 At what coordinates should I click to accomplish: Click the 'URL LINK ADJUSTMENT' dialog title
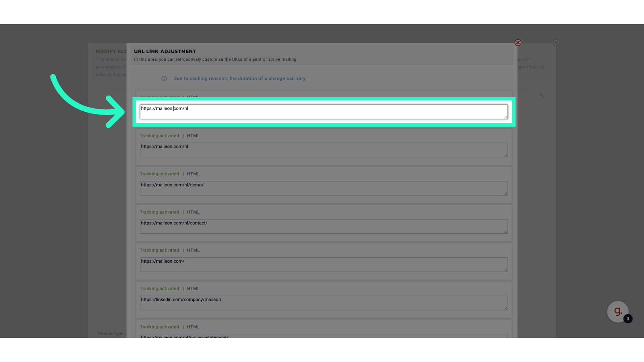point(165,51)
